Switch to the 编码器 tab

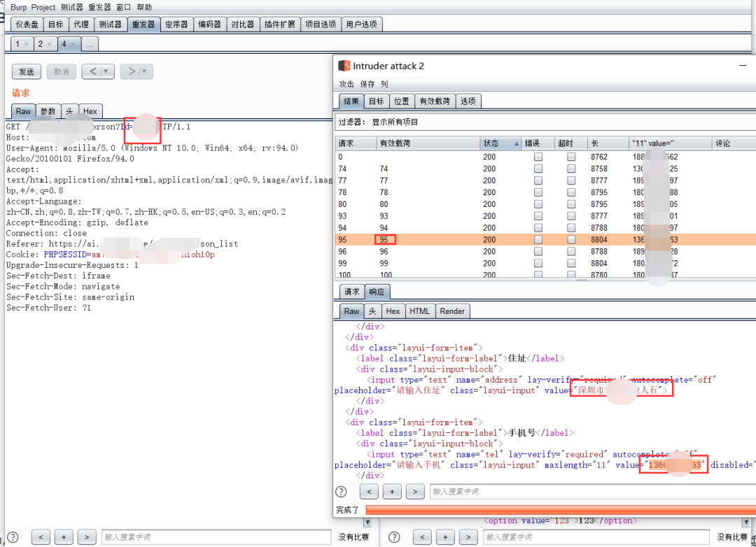tap(210, 24)
